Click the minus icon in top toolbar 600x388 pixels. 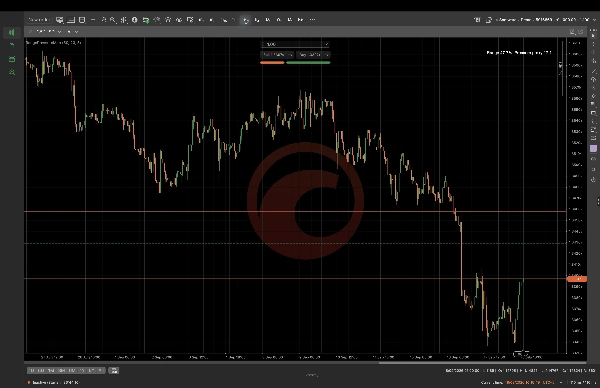(x=93, y=20)
